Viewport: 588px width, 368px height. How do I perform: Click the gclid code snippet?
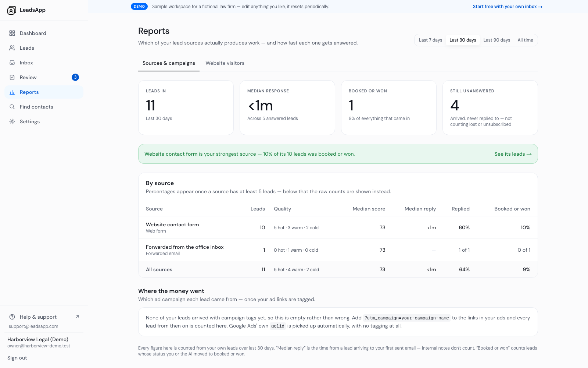tap(278, 326)
